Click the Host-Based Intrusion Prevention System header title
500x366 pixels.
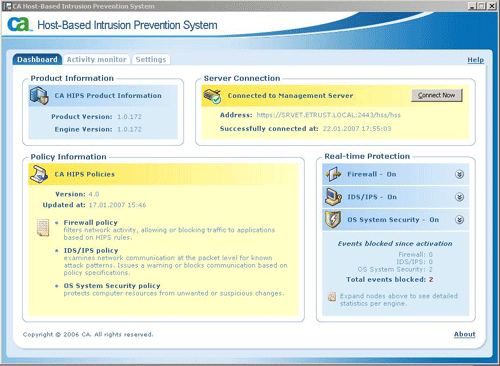point(127,25)
